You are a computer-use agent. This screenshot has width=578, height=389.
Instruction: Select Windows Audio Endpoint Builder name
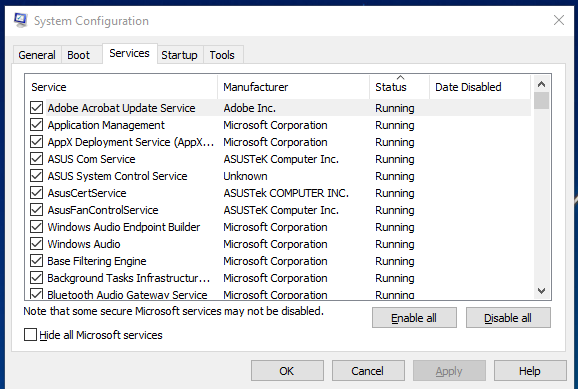click(124, 227)
